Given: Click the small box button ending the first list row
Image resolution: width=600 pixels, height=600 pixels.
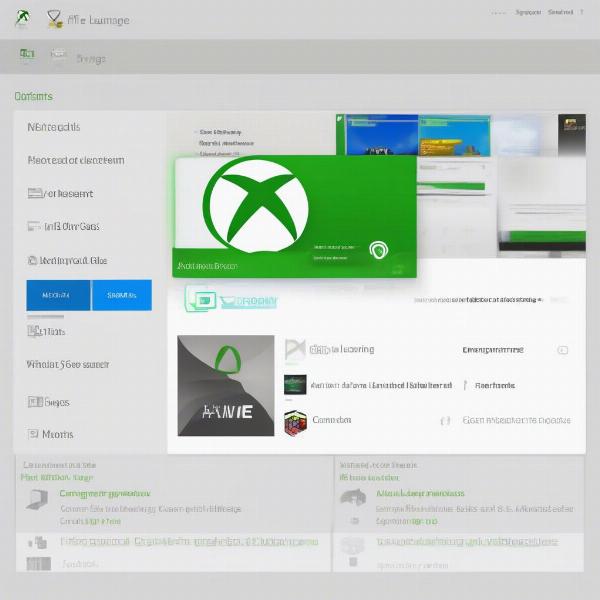Looking at the screenshot, I should 562,350.
